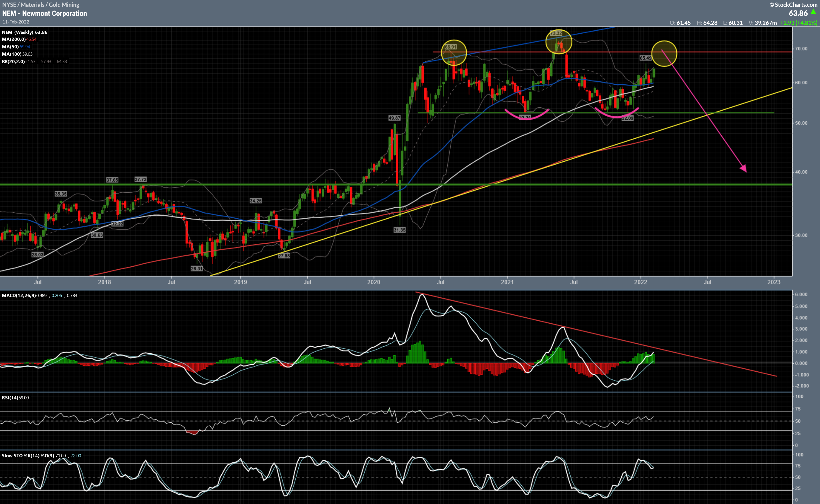This screenshot has height=504, width=820.
Task: Click the Slow STO %K(14) %D(3) label
Action: click(28, 456)
